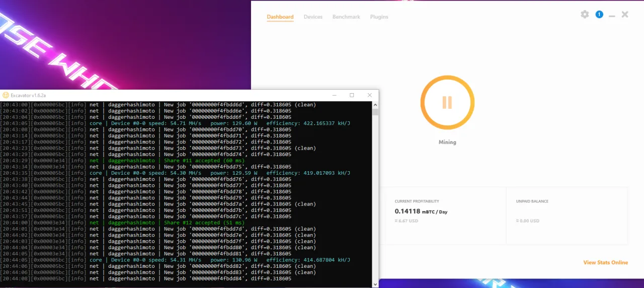Click the console scrollbar down arrow
This screenshot has height=288, width=644.
click(375, 284)
